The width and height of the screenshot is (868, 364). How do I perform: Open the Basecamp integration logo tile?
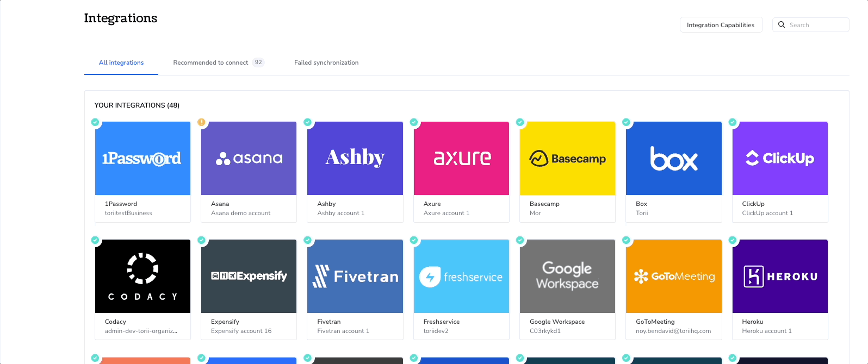click(567, 158)
